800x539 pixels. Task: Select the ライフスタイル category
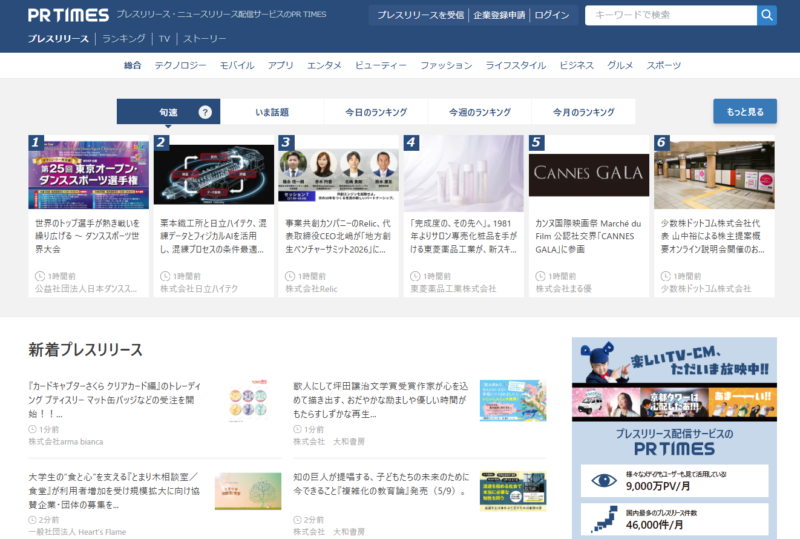515,65
